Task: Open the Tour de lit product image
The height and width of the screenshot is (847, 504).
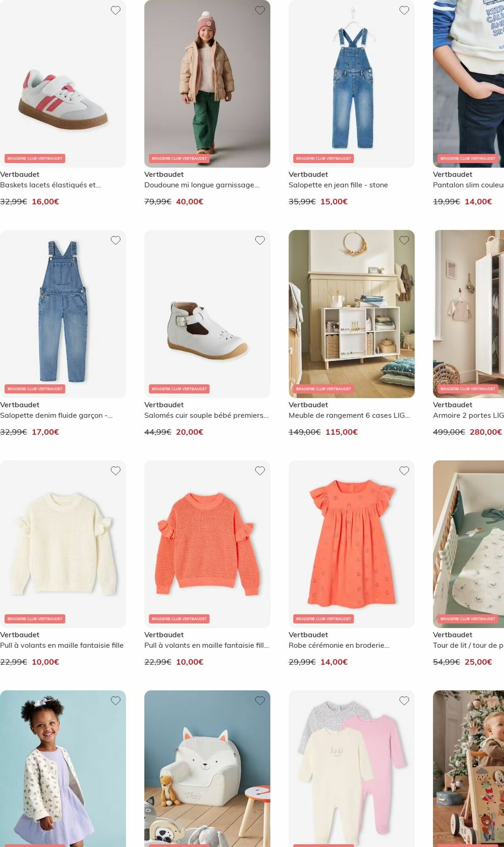Action: pos(469,544)
